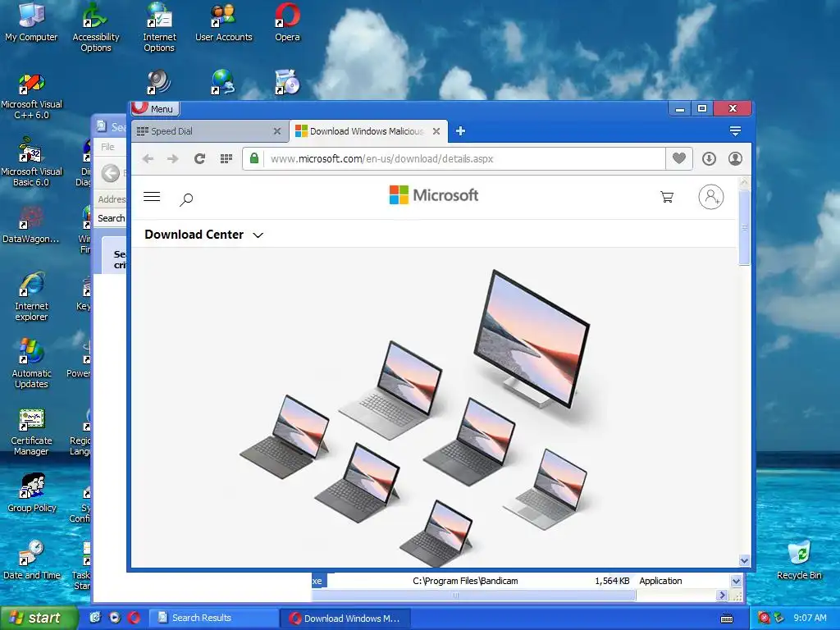Click Back button in Search Results window
This screenshot has height=630, width=840.
point(111,173)
